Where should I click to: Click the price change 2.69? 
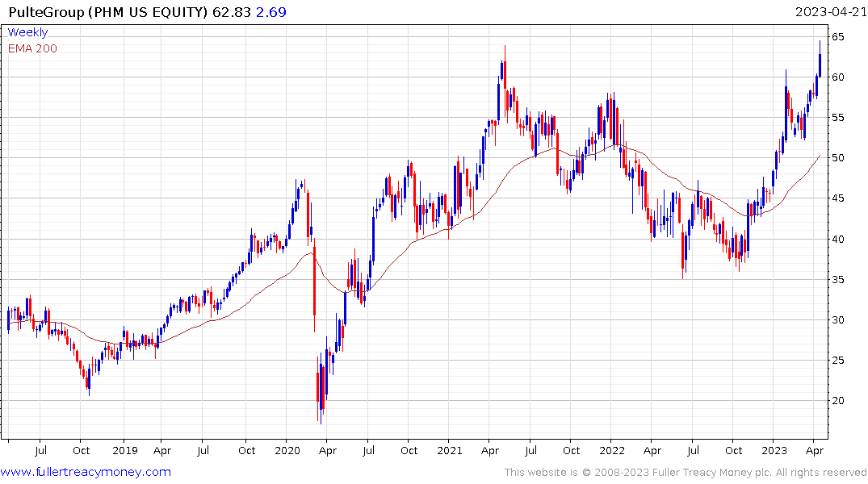coord(271,12)
